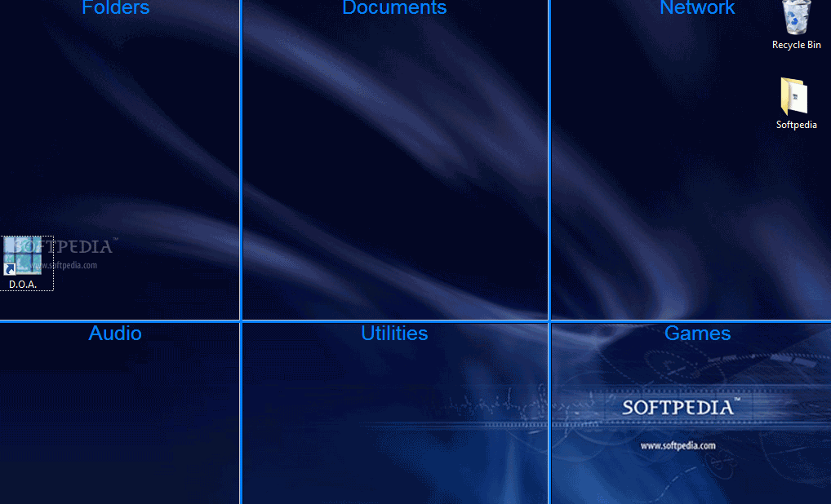The width and height of the screenshot is (831, 504).
Task: Select the Softpedia folder icon
Action: tap(796, 98)
